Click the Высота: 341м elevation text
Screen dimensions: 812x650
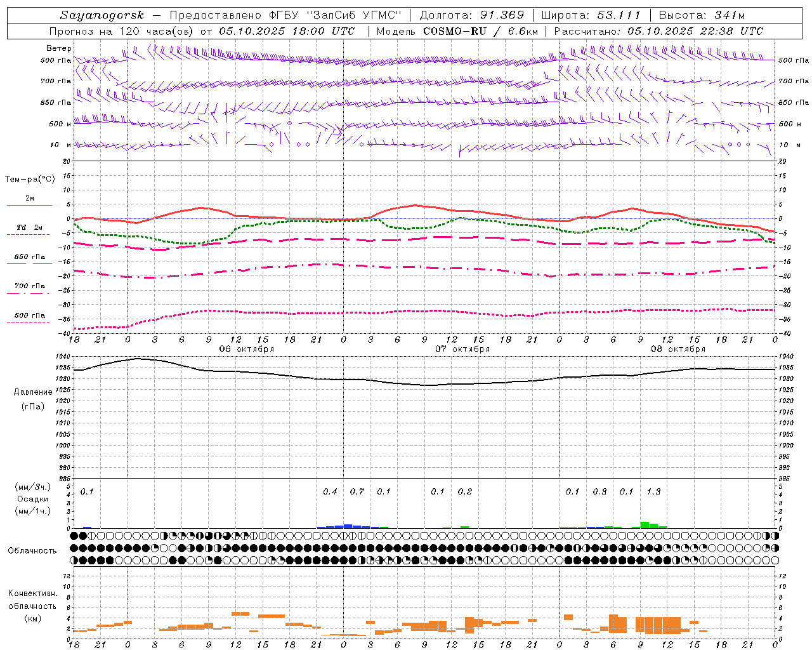(x=702, y=15)
